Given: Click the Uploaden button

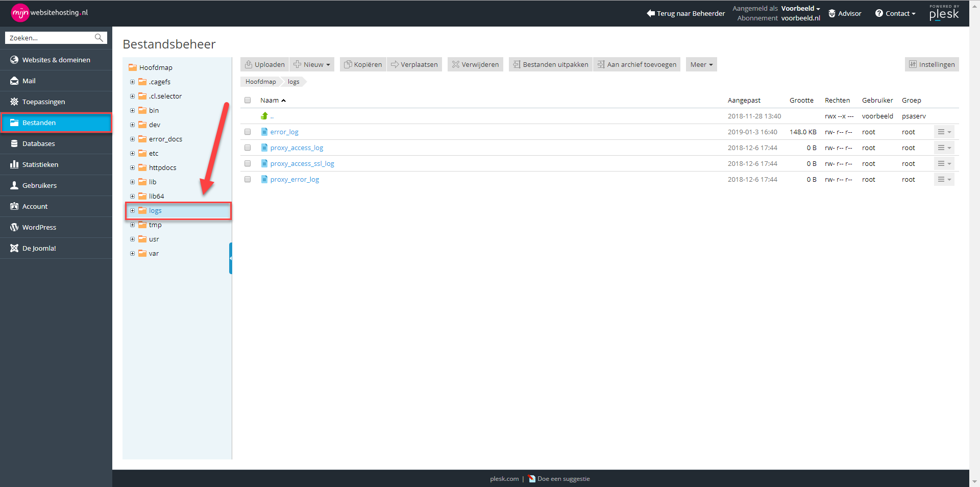Looking at the screenshot, I should 264,64.
